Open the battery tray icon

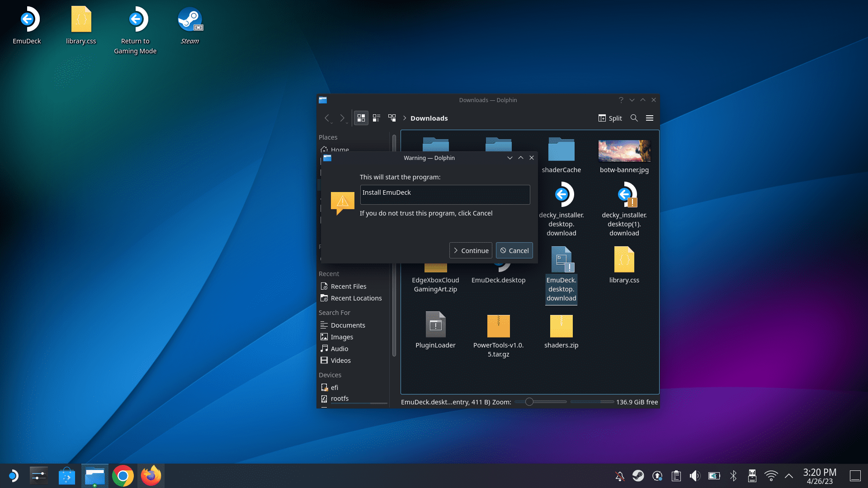pos(714,476)
